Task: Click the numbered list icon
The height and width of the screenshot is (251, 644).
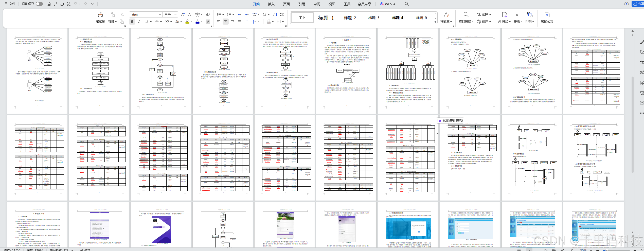Action: pos(229,14)
